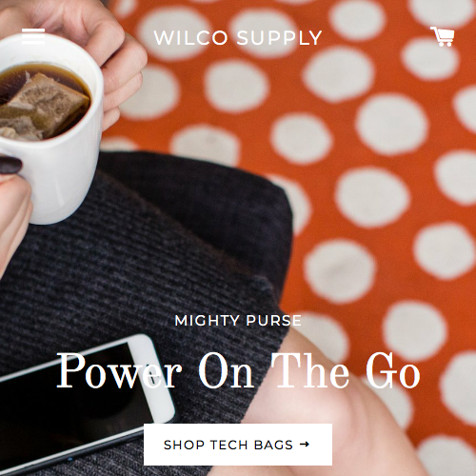Viewport: 476px width, 476px height.
Task: Click the word SUPPLY in the header logo
Action: pyautogui.click(x=279, y=38)
